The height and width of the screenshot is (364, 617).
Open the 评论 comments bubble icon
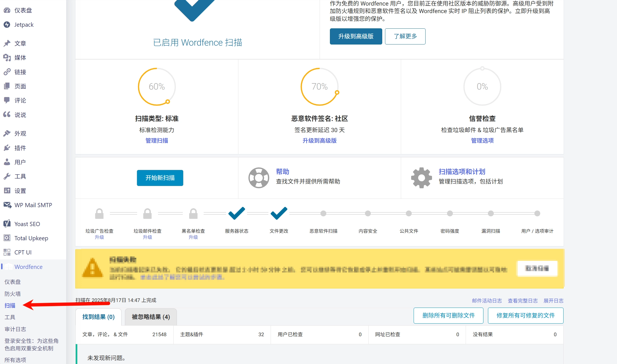click(7, 100)
